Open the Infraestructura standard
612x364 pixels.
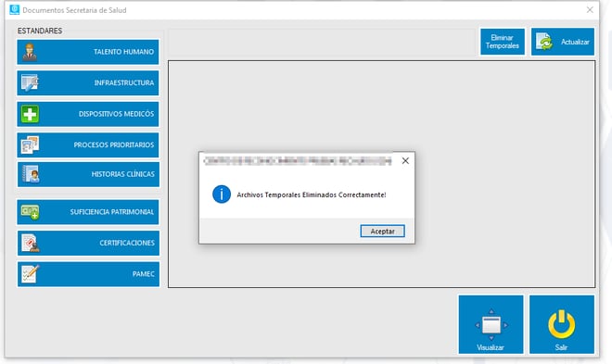(x=88, y=82)
